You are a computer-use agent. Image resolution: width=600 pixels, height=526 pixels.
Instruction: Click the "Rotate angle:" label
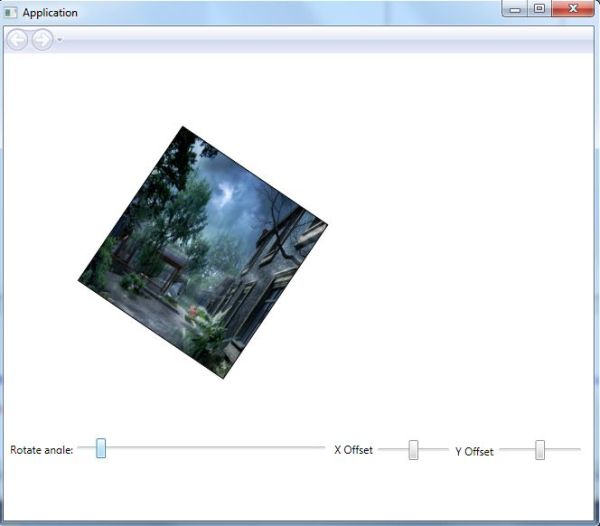pyautogui.click(x=41, y=450)
